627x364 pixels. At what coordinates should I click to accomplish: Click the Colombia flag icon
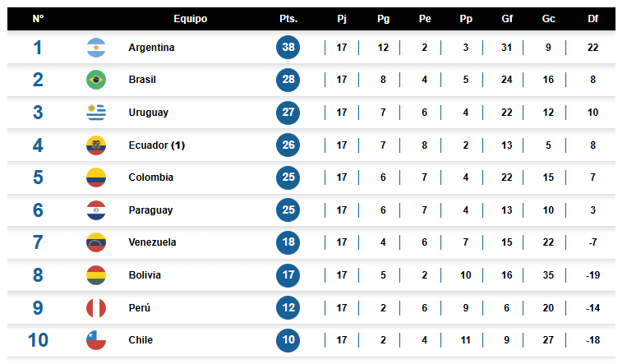pyautogui.click(x=96, y=177)
